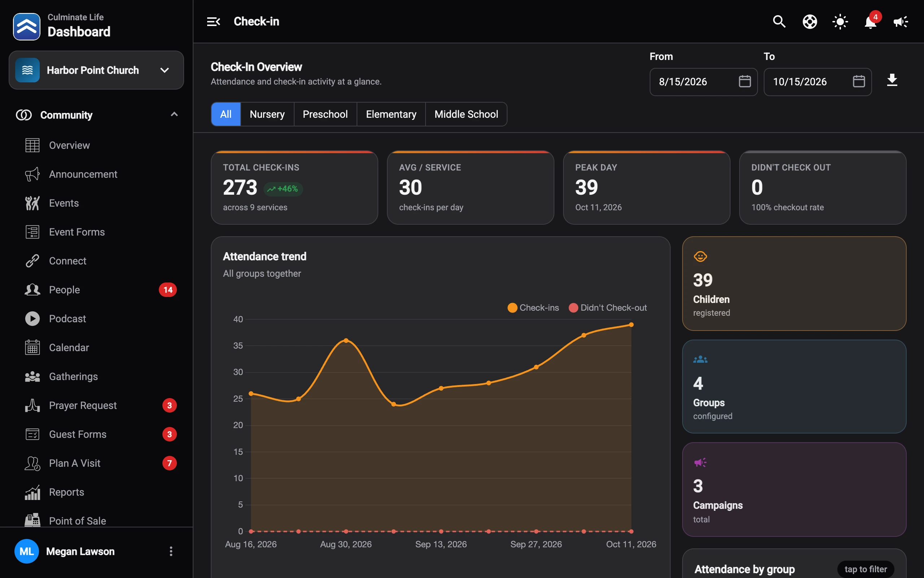Open the search icon
924x578 pixels.
[x=779, y=21]
